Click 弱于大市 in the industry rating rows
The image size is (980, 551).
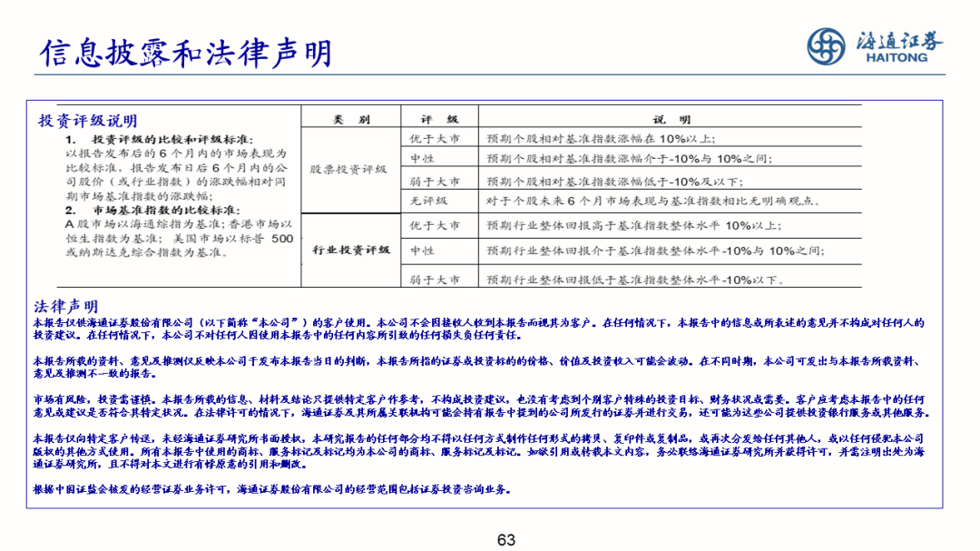pyautogui.click(x=435, y=280)
